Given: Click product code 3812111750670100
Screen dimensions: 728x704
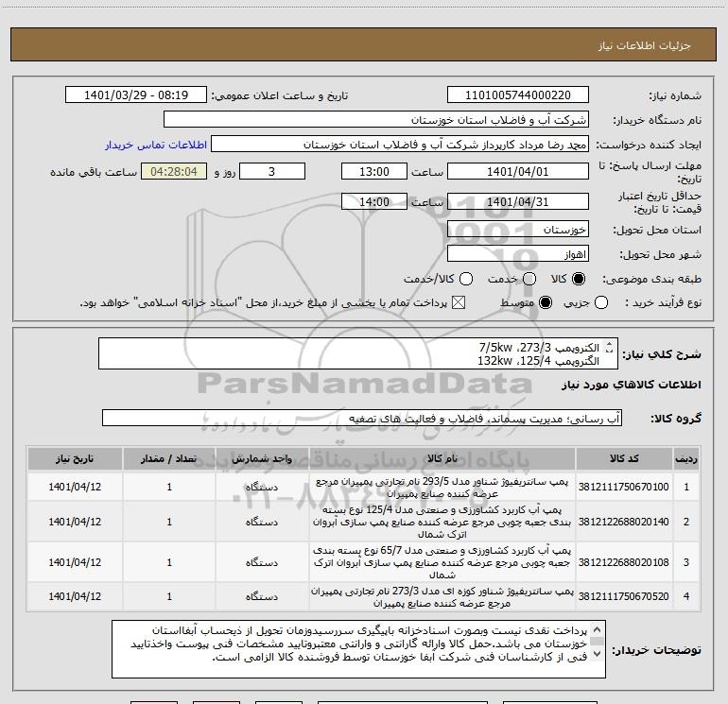Looking at the screenshot, I should coord(624,487).
